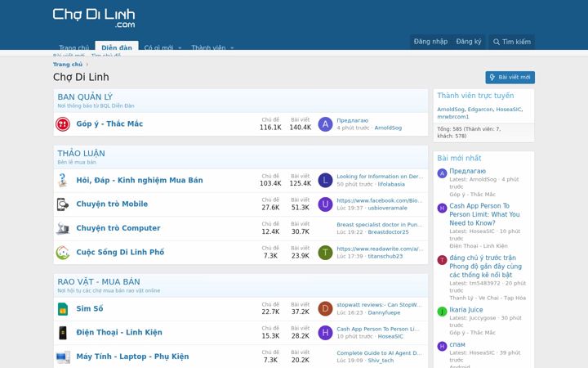
Task: Click the Hỏi, Đáp forum question-mark icon
Action: pyautogui.click(x=63, y=180)
